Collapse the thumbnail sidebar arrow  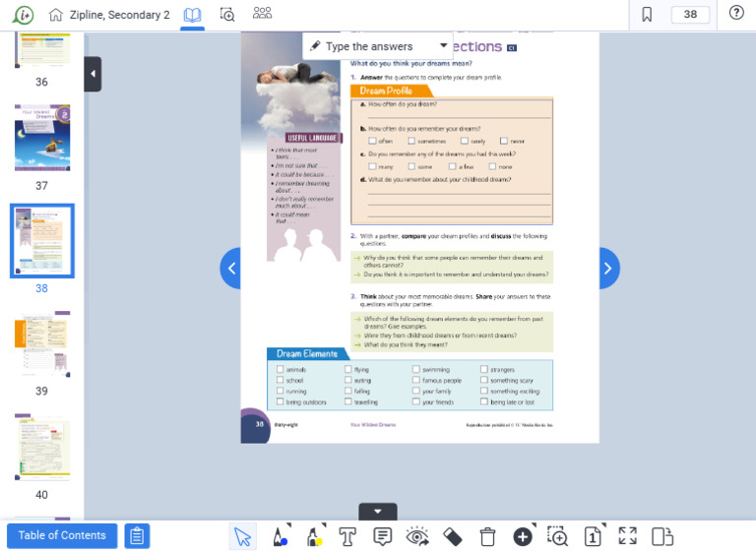click(93, 74)
